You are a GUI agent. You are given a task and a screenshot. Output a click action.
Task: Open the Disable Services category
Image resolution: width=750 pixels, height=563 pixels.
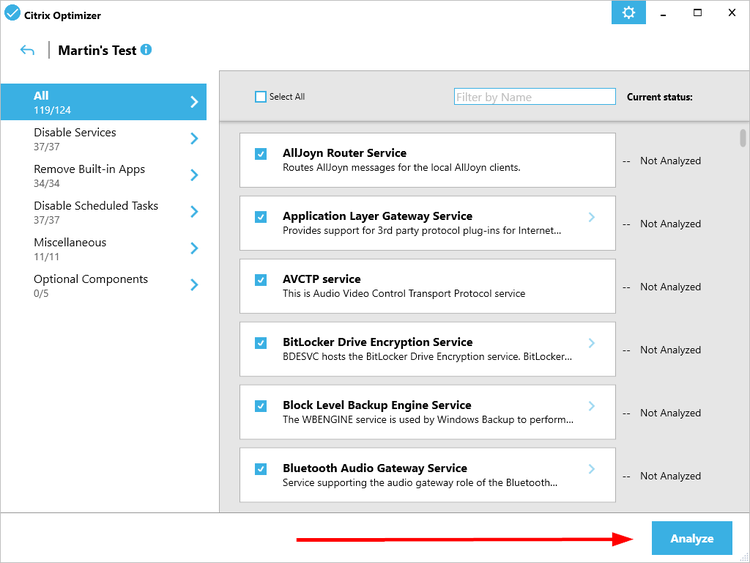tap(103, 139)
